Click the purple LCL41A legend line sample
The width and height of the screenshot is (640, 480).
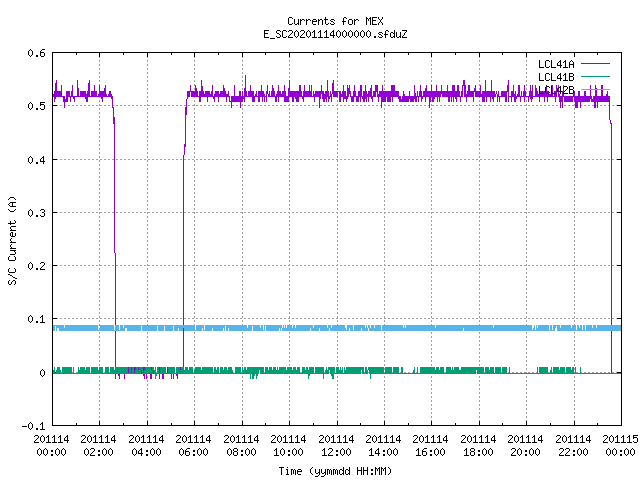(595, 64)
